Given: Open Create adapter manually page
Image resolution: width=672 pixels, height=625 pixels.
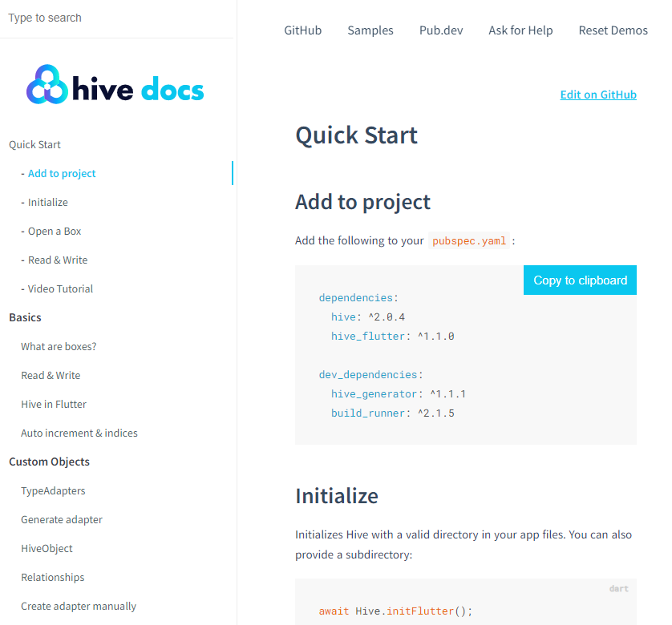Looking at the screenshot, I should (x=79, y=606).
